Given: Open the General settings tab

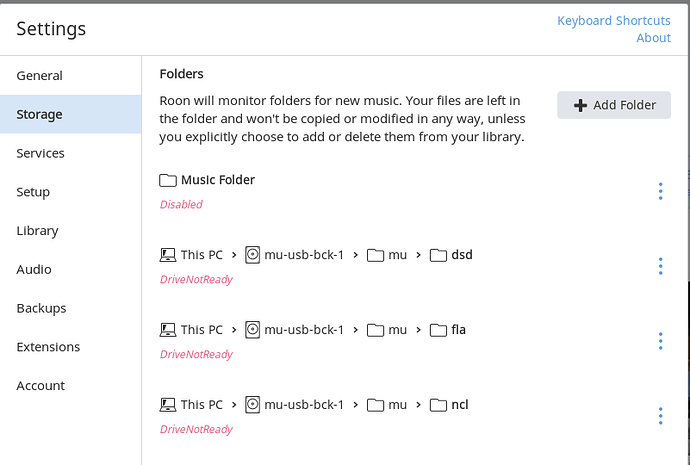Looking at the screenshot, I should tap(70, 76).
